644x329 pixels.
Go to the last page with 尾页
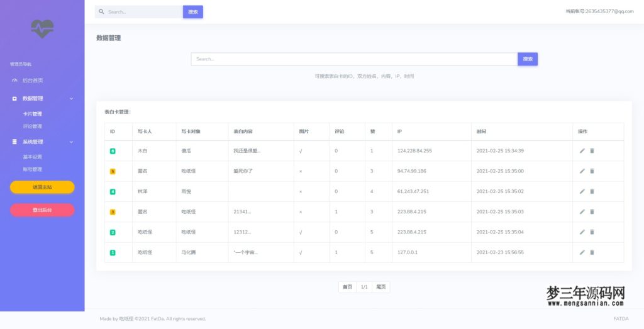(381, 287)
